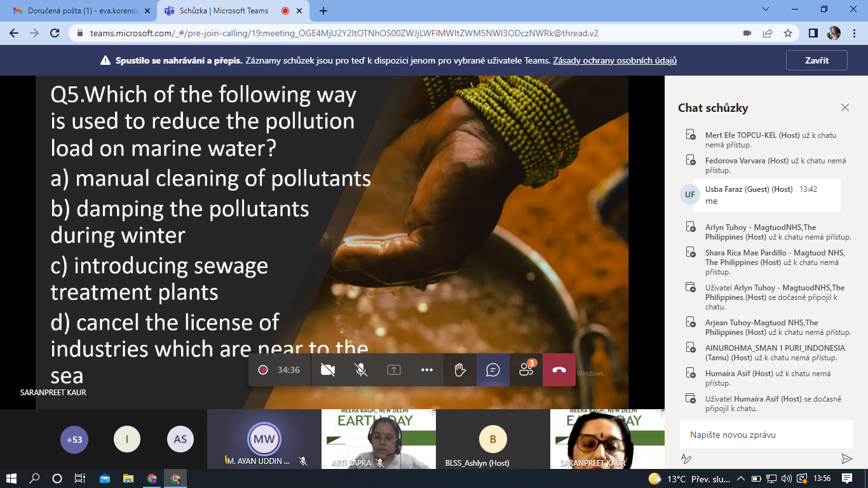Image resolution: width=868 pixels, height=488 pixels.
Task: Click the warning triangle in banner
Action: tap(105, 60)
